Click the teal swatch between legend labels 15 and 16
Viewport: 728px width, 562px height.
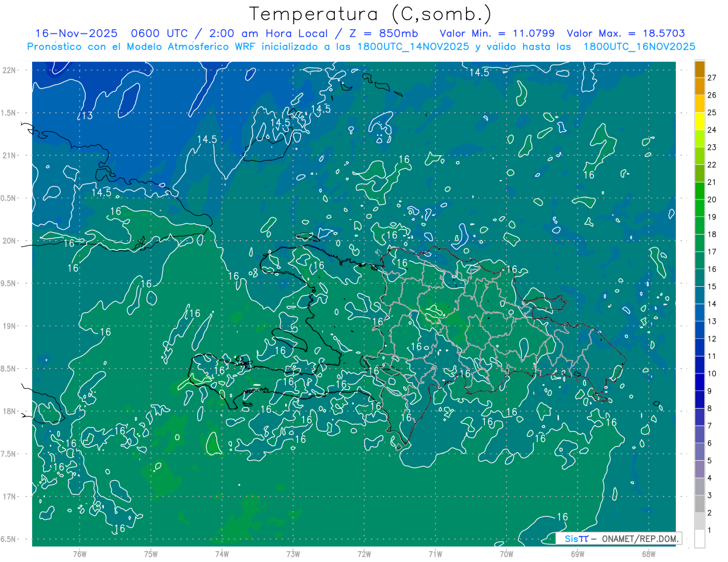pyautogui.click(x=699, y=278)
